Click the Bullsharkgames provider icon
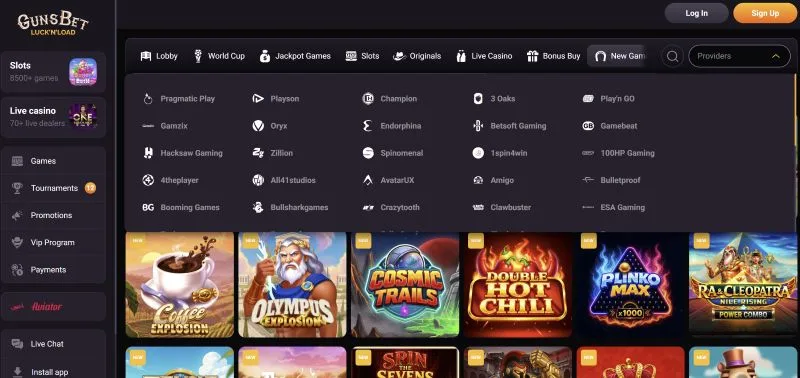Image resolution: width=800 pixels, height=378 pixels. pyautogui.click(x=258, y=207)
